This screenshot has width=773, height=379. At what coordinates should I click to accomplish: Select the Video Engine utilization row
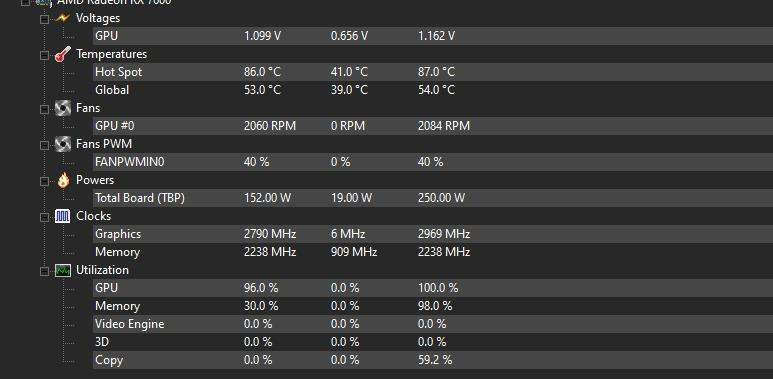[433, 324]
